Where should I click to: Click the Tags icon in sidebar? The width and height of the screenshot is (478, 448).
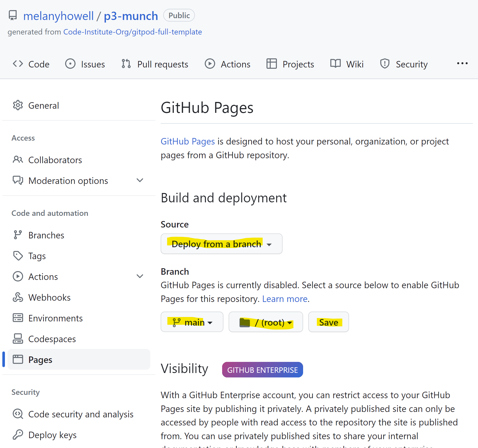click(18, 256)
